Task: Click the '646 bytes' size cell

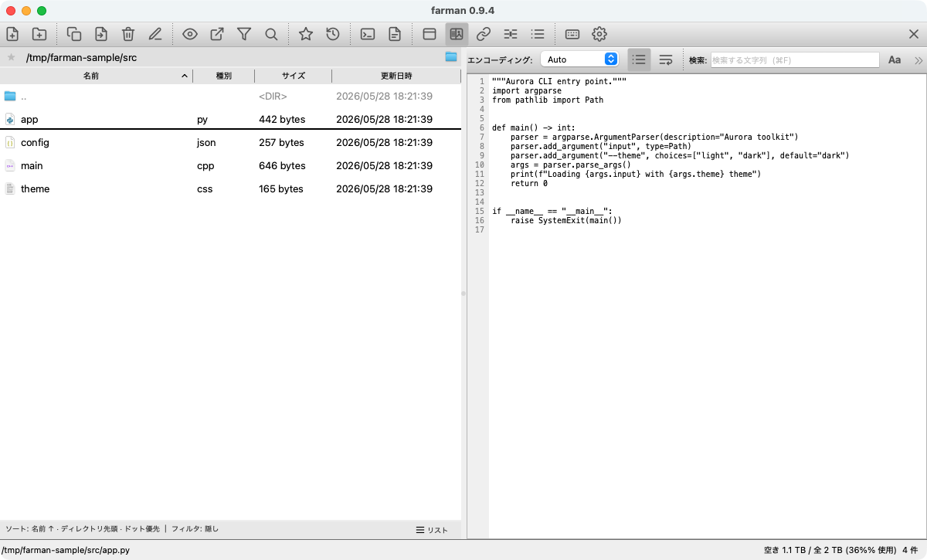Action: pos(281,165)
